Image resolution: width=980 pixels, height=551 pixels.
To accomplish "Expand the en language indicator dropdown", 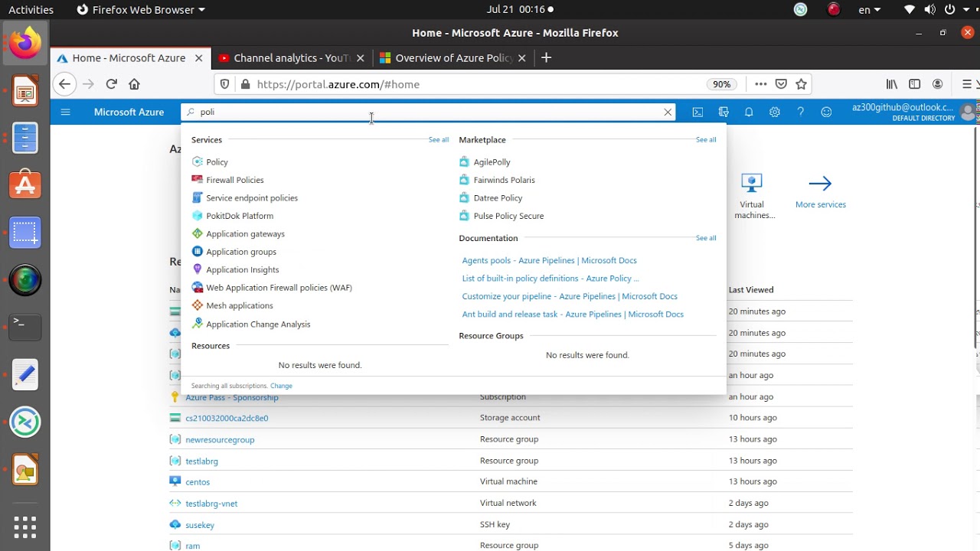I will pyautogui.click(x=869, y=10).
